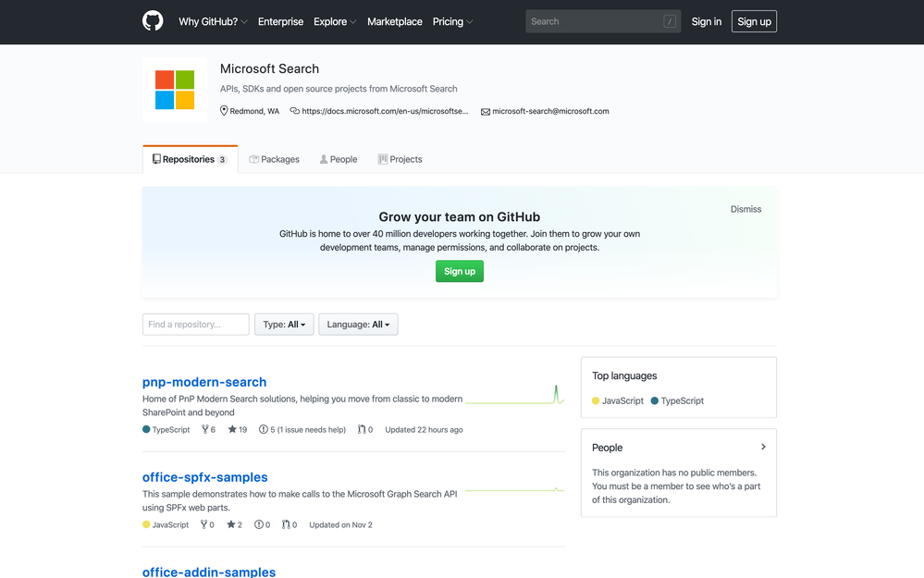Image resolution: width=924 pixels, height=578 pixels.
Task: Select the yellow JavaScript dot in Top languages
Action: click(x=596, y=400)
